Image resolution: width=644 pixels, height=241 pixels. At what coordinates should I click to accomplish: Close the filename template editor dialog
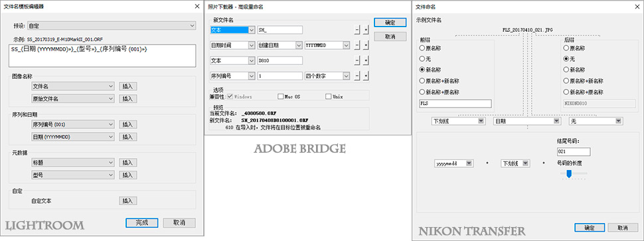click(x=197, y=6)
